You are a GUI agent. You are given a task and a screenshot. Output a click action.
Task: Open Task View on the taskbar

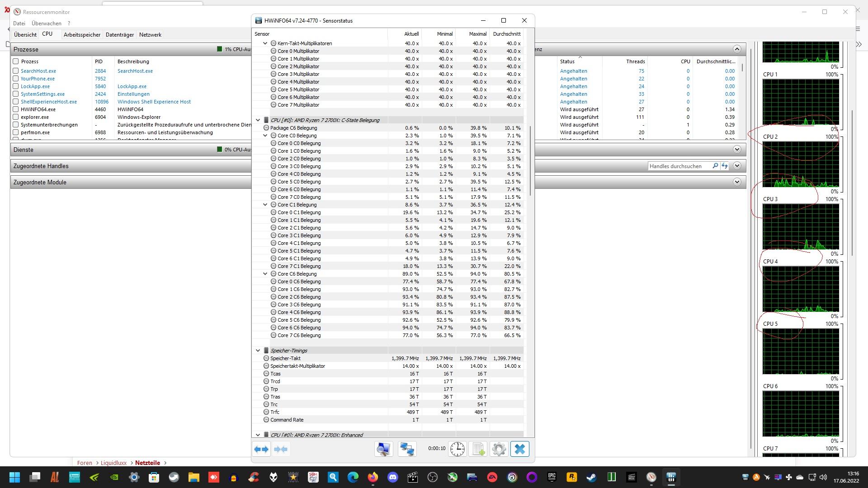(x=35, y=477)
